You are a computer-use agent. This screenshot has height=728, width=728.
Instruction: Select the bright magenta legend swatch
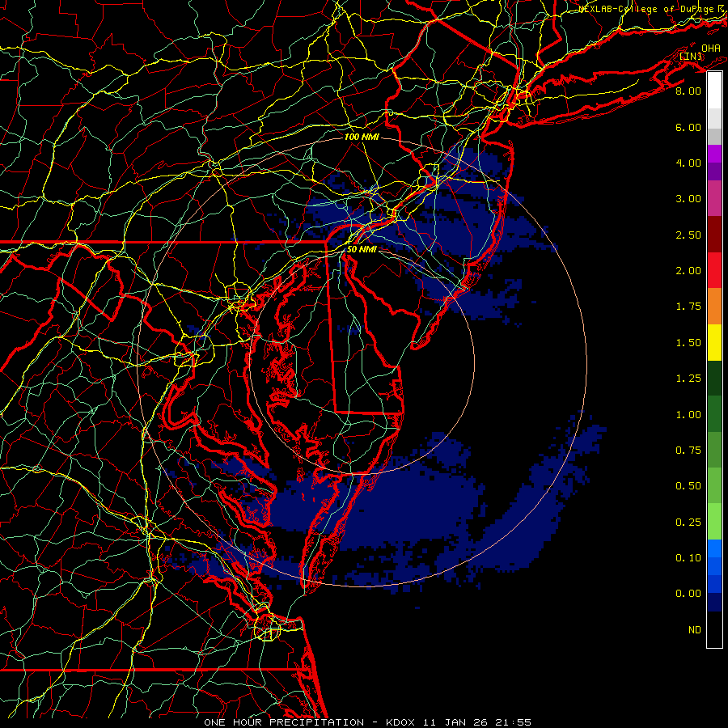[714, 154]
